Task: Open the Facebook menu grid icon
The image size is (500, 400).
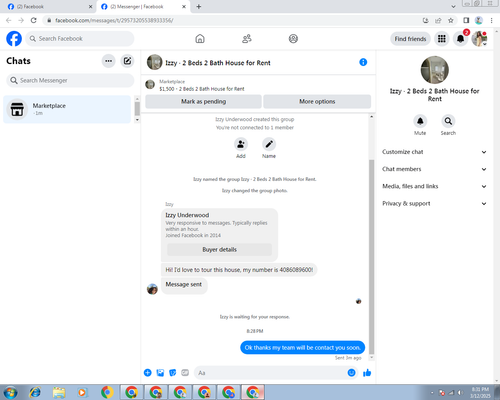Action: pos(442,39)
